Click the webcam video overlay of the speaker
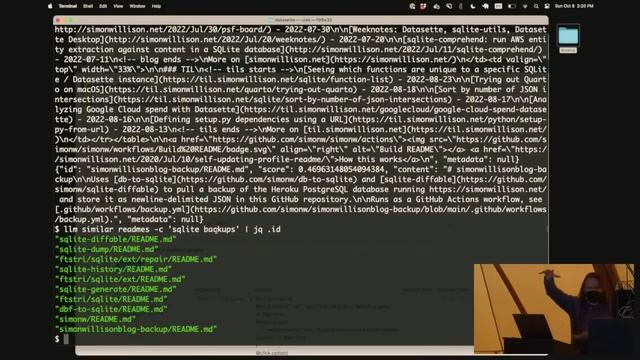Viewport: 640px width, 360px height. [x=554, y=309]
